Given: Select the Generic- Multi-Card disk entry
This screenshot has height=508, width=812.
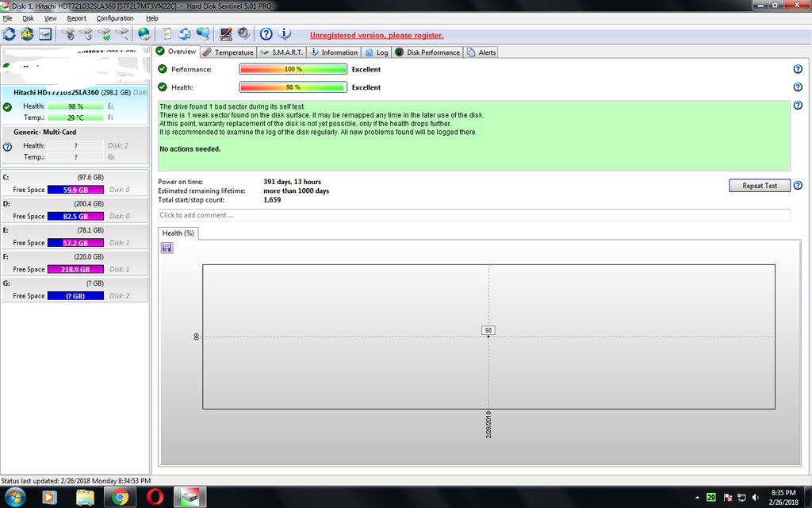Looking at the screenshot, I should pyautogui.click(x=75, y=144).
